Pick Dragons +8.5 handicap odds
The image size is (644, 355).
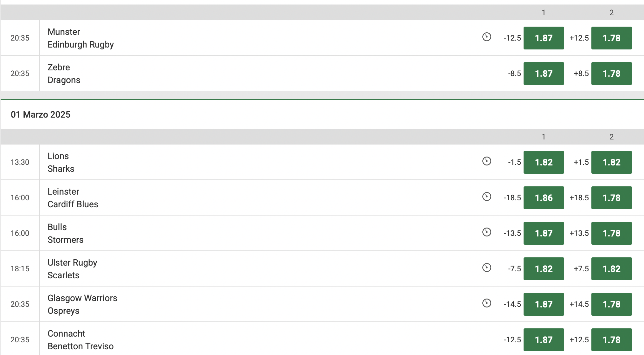(611, 74)
